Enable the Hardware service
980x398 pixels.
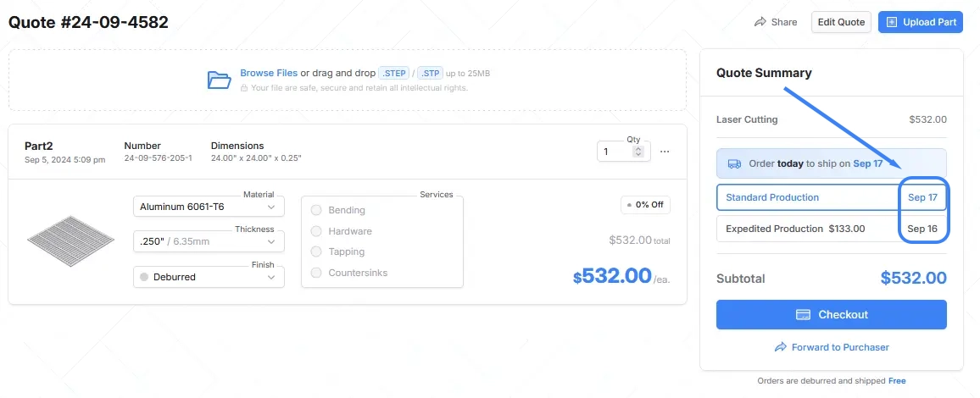point(317,231)
